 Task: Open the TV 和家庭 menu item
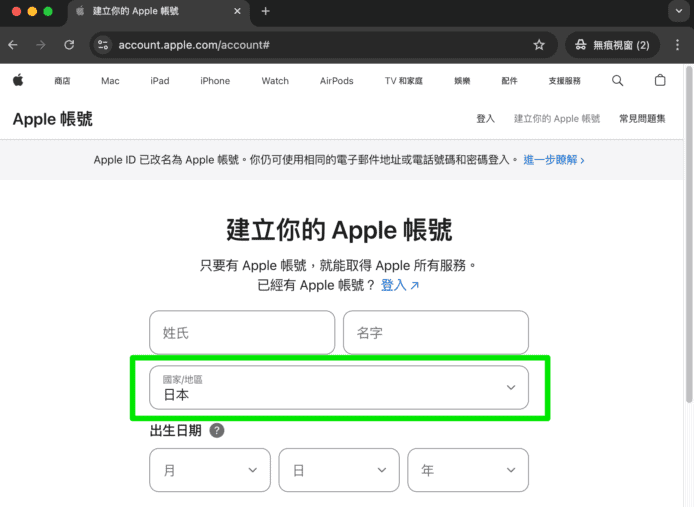(404, 81)
